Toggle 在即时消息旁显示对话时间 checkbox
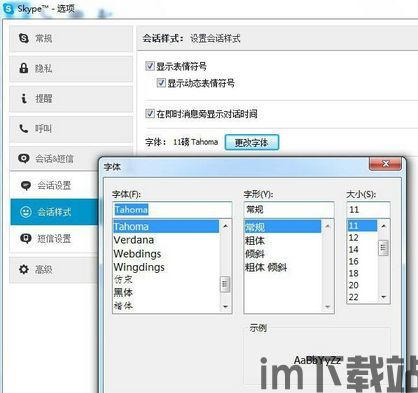 (x=150, y=113)
